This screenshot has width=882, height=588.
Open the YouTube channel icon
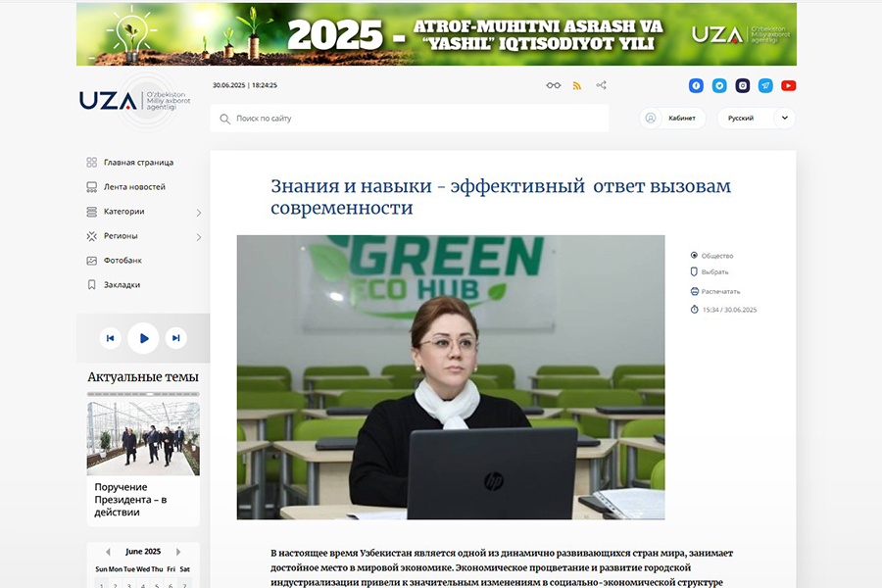pyautogui.click(x=789, y=85)
